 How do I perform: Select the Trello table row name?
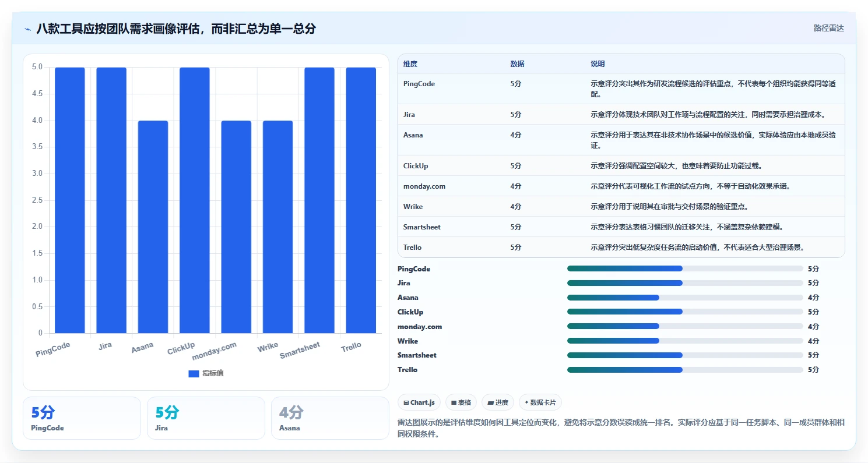pos(413,248)
